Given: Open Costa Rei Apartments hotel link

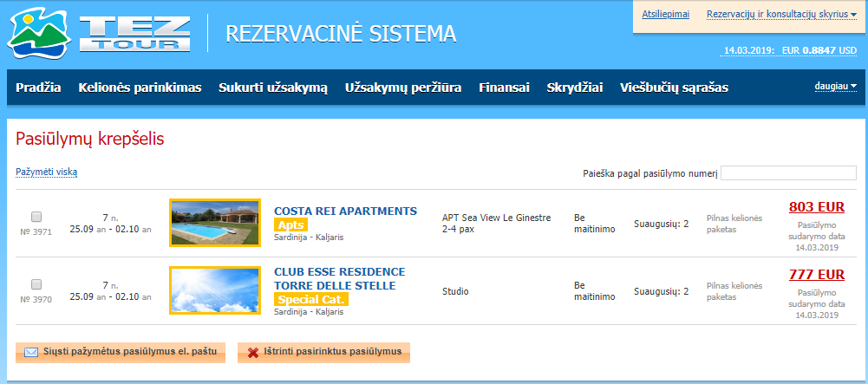Looking at the screenshot, I should (345, 211).
